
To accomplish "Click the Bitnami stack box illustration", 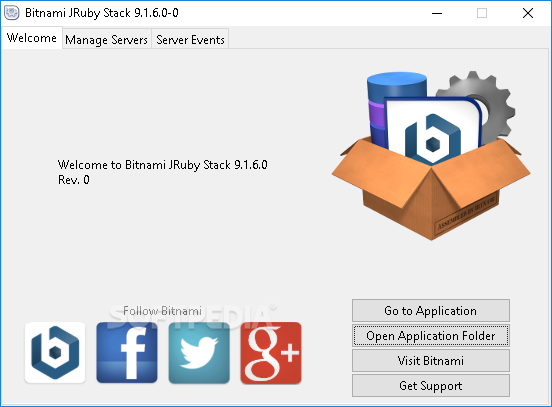I will [431, 156].
